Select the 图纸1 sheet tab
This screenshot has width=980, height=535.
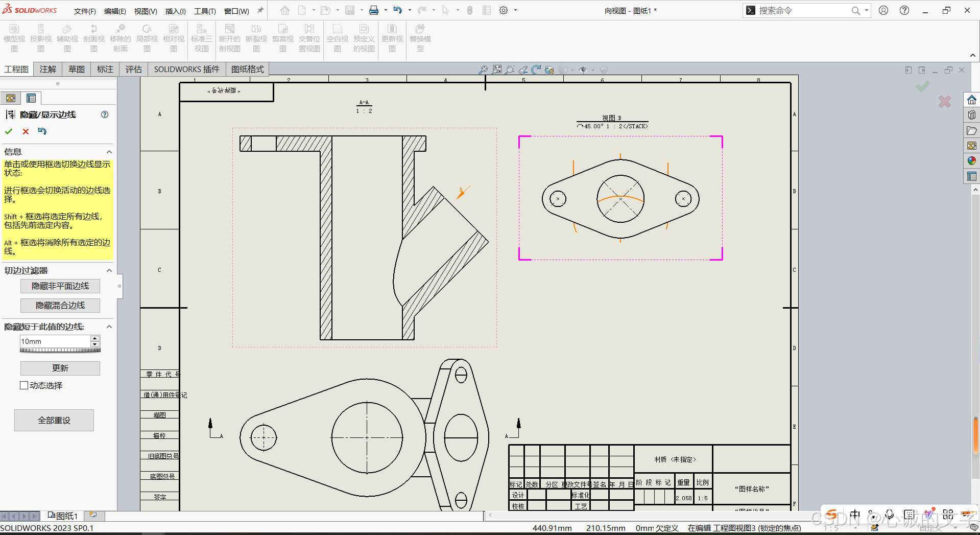63,516
